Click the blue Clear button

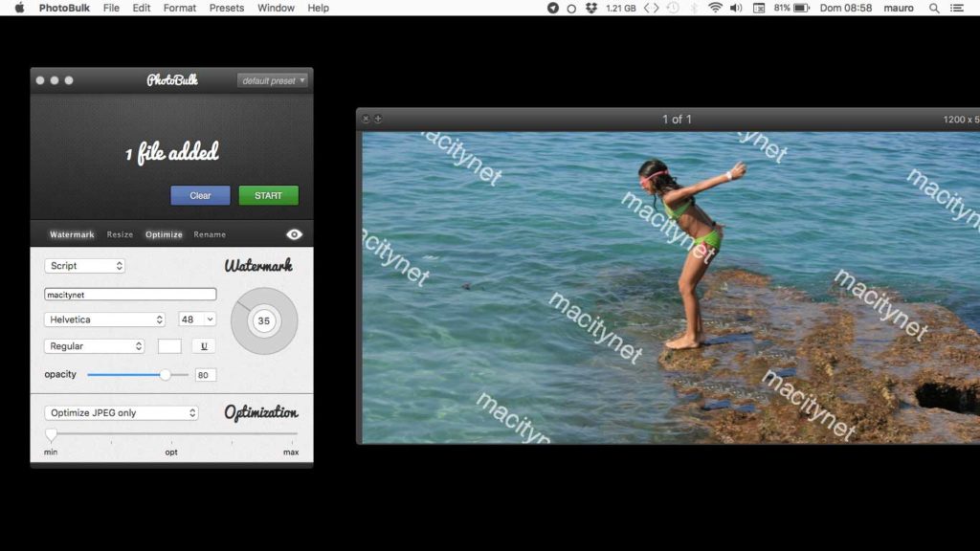tap(200, 195)
